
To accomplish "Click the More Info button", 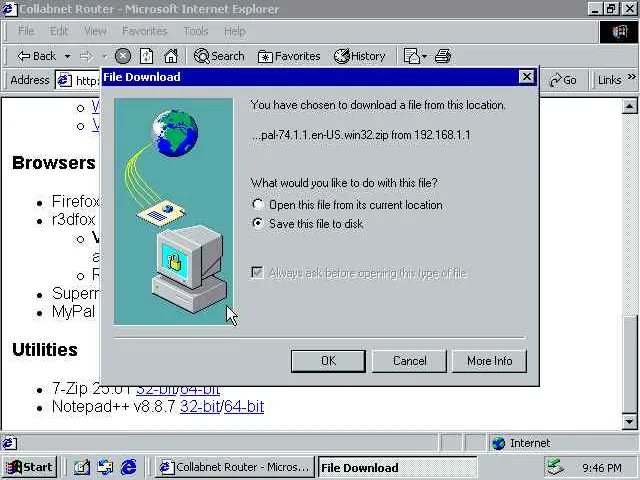I will 489,361.
